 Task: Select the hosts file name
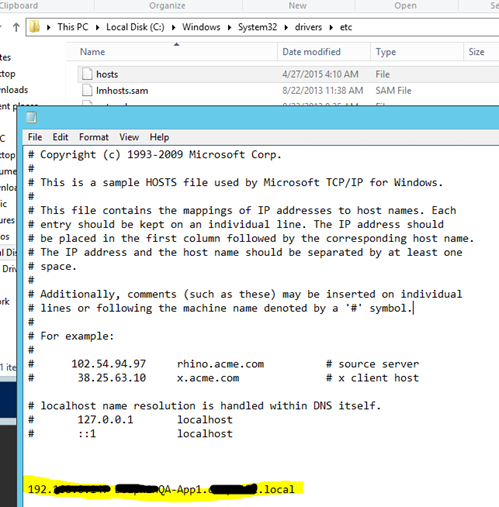pyautogui.click(x=107, y=74)
